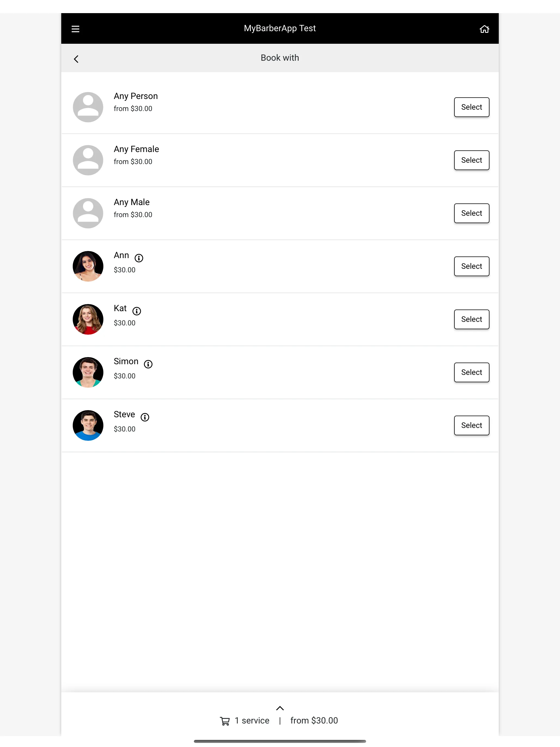Toggle selection for Simon at $30.00

point(471,372)
